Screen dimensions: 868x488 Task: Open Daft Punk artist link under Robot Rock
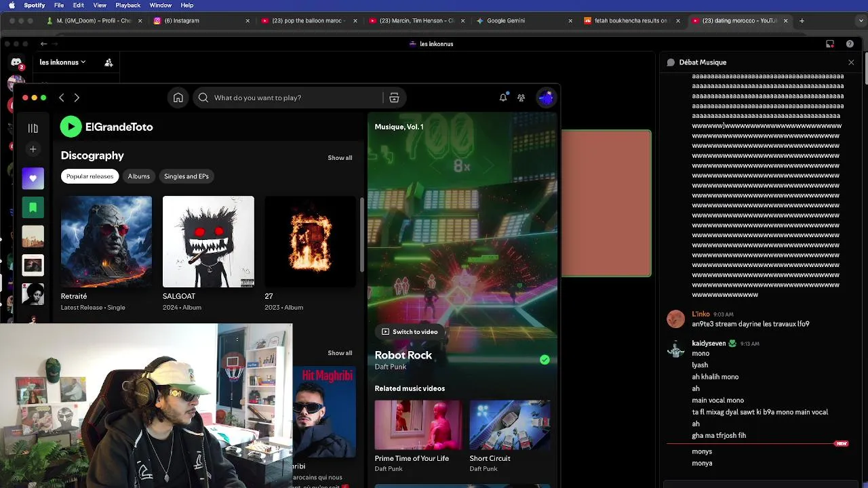pos(391,367)
